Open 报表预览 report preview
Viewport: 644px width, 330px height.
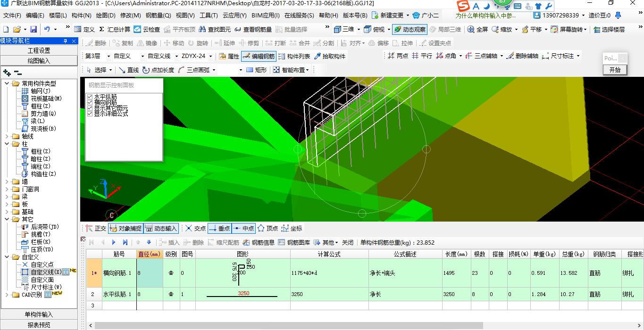point(39,325)
